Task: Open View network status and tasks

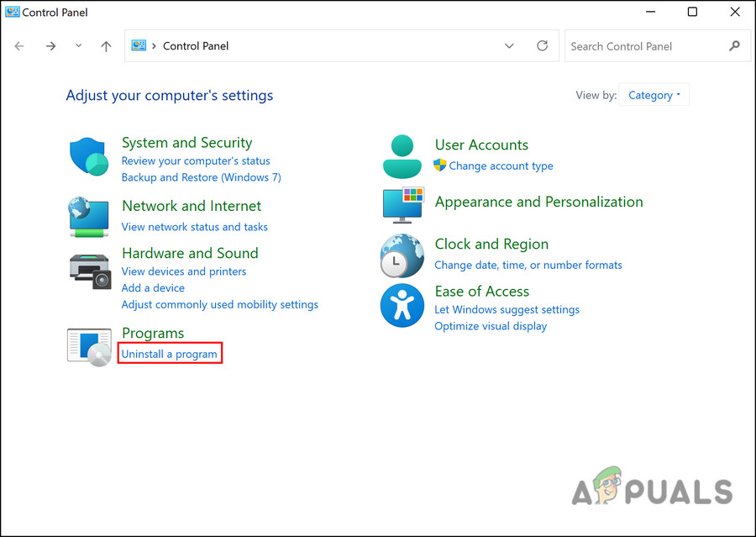Action: tap(194, 227)
